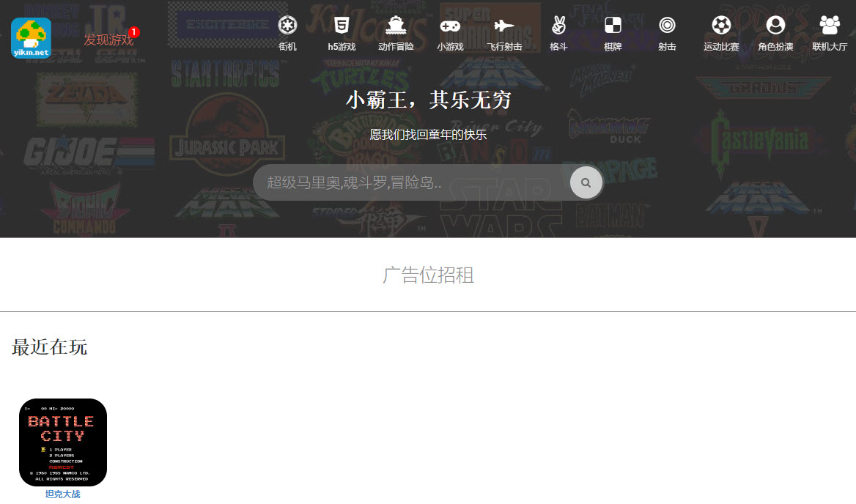Click the 运动比赛 sports category icon
The image size is (856, 504).
(x=720, y=31)
